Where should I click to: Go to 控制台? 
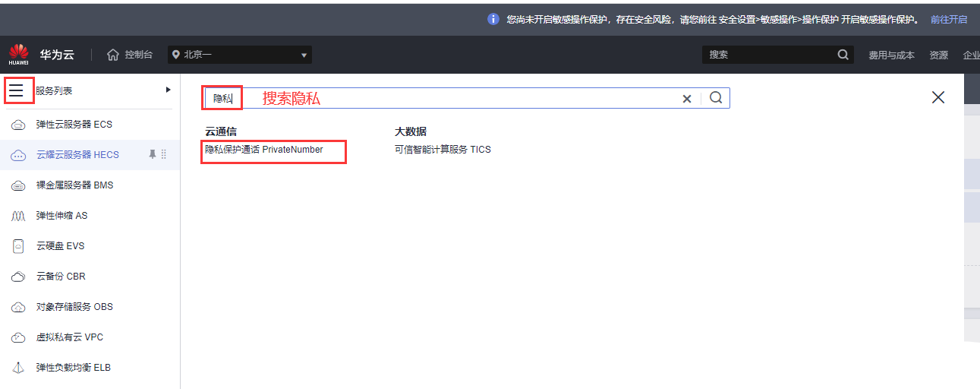[138, 55]
